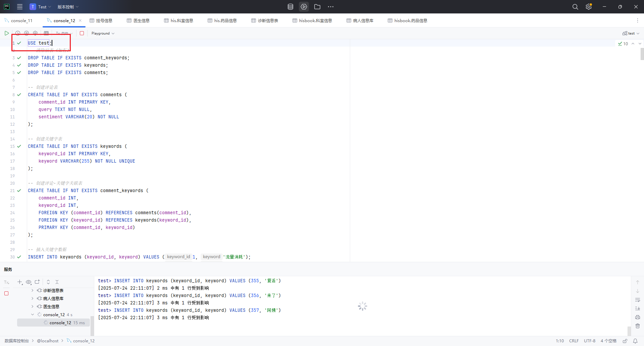Open the test schema selector dropdown
Image resolution: width=644 pixels, height=346 pixels.
[631, 33]
